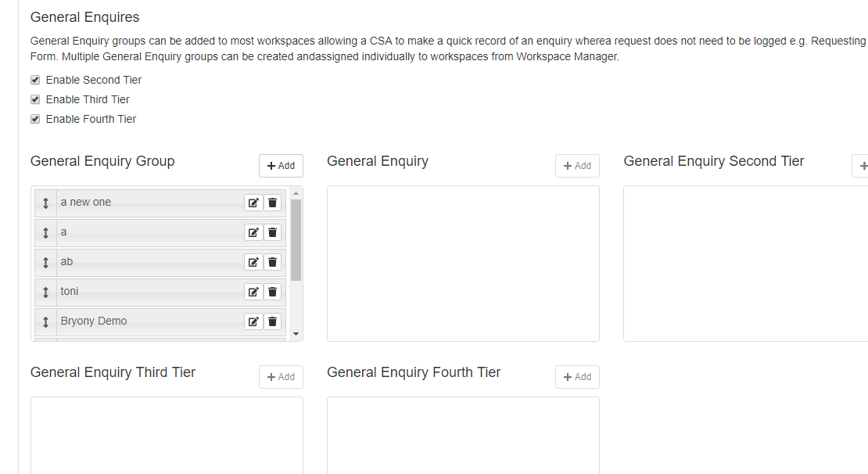Delete the "toni" enquiry group
Image resolution: width=868 pixels, height=474 pixels.
pyautogui.click(x=272, y=291)
